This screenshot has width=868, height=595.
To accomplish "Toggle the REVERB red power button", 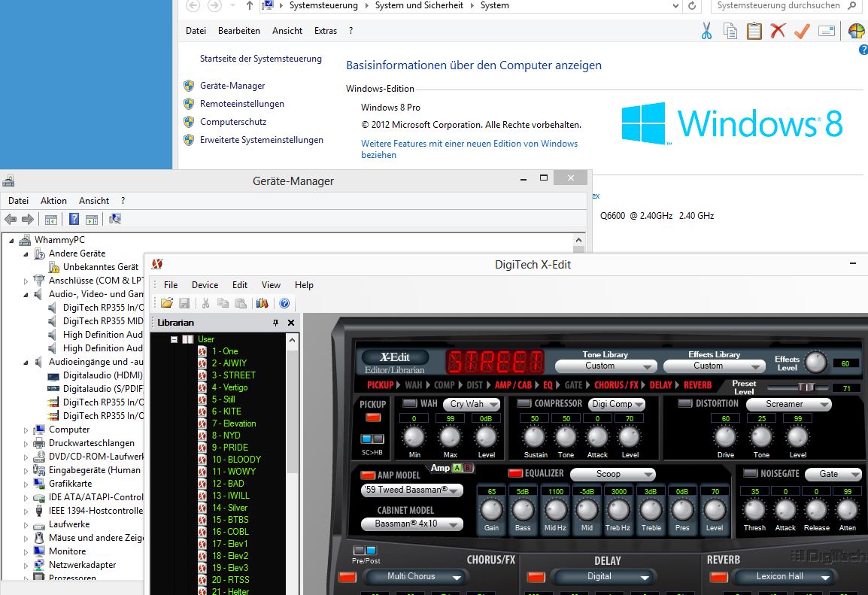I will 718,577.
